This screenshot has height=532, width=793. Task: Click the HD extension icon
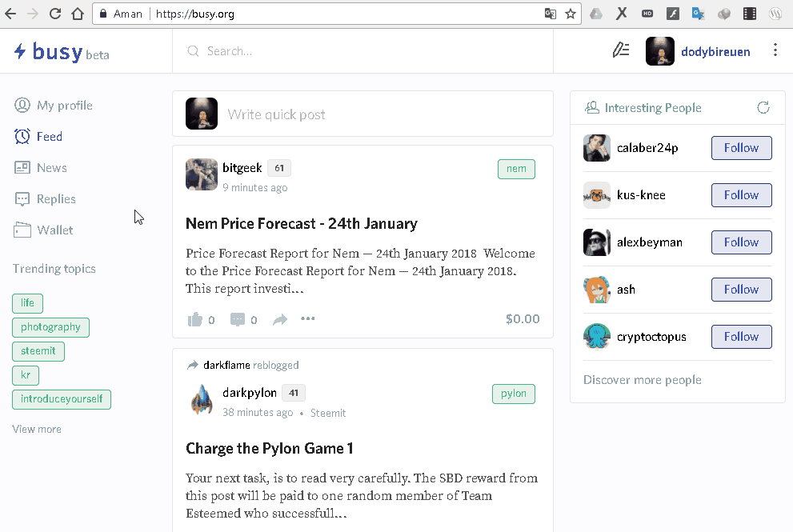pyautogui.click(x=647, y=14)
